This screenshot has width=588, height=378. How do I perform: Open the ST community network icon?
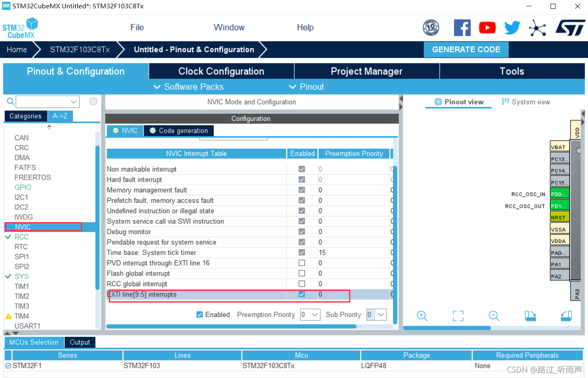coord(537,28)
